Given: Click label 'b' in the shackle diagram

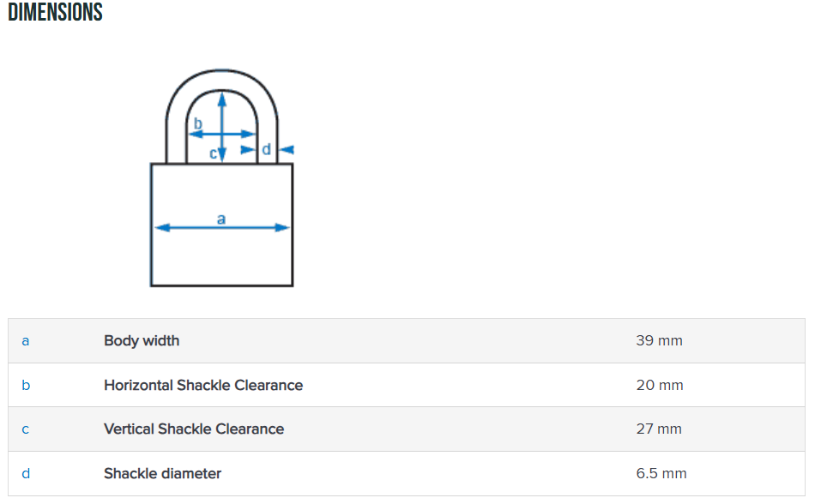Looking at the screenshot, I should 198,124.
